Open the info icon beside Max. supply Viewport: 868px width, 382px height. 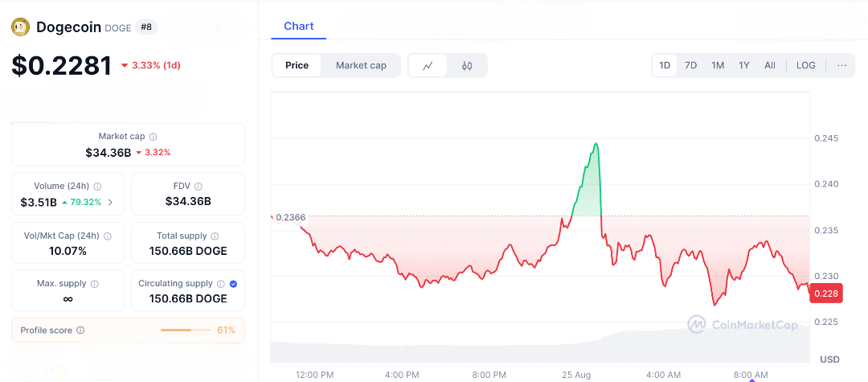coord(95,283)
